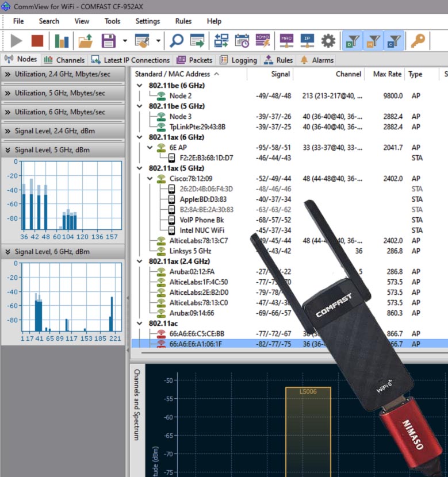Select the Intel NUC WiFi station
Viewport: 448px width, 477px height.
[x=289, y=230]
